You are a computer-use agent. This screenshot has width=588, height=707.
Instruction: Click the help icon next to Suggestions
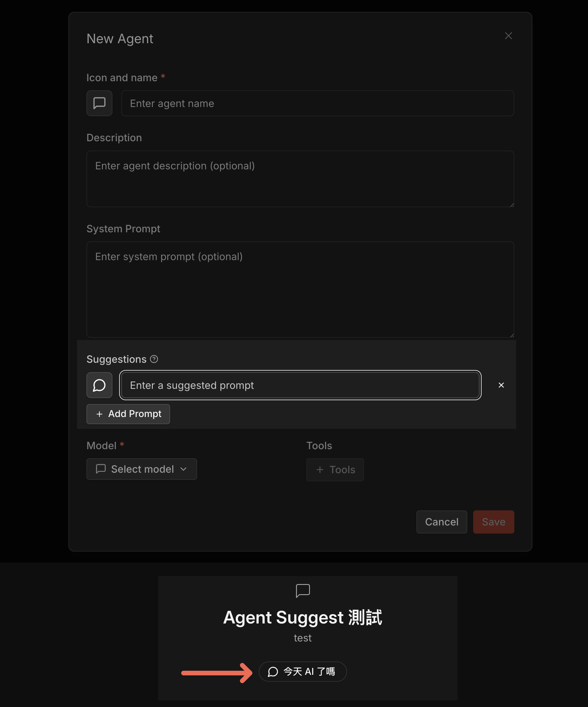(154, 359)
